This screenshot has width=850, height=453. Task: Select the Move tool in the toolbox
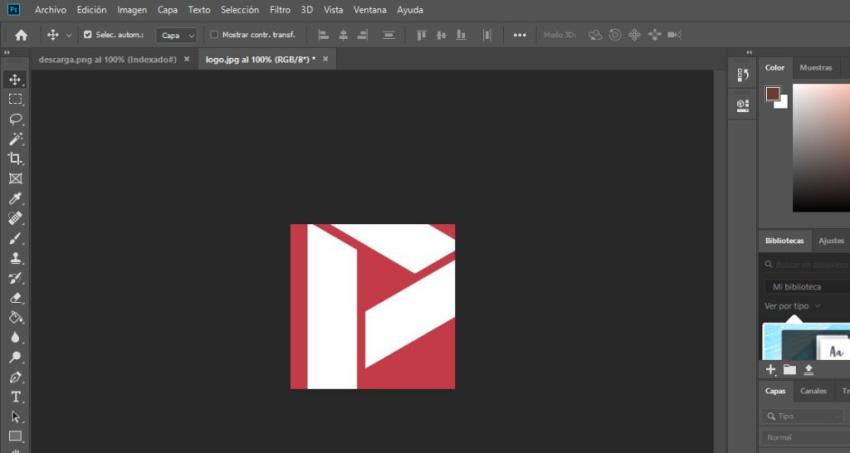[x=15, y=80]
